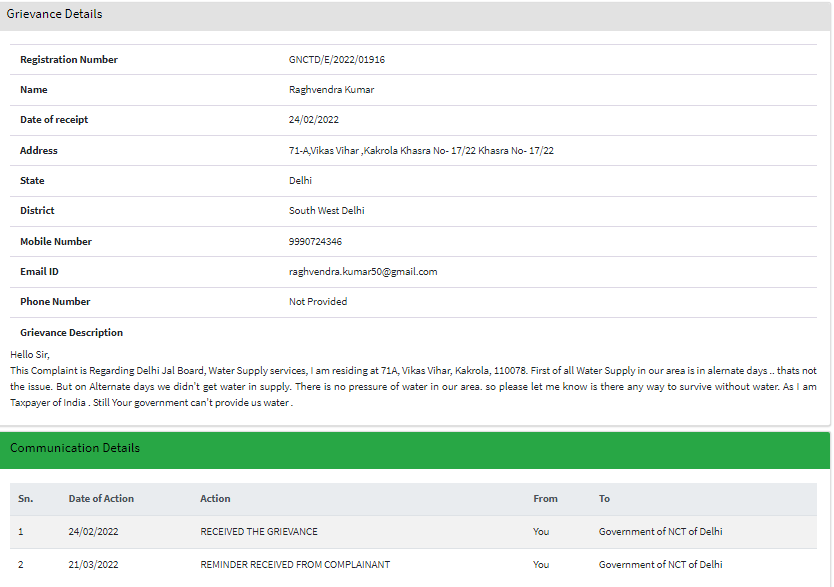Click the Address label

(x=38, y=150)
